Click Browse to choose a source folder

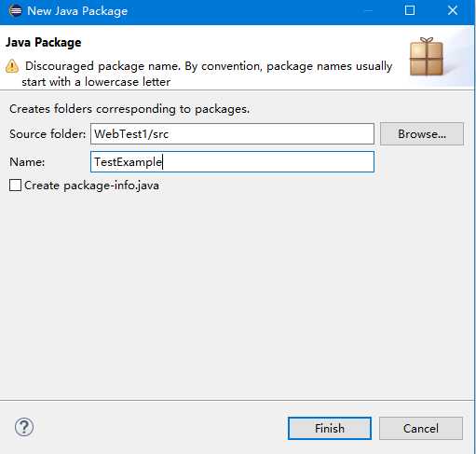pos(422,134)
